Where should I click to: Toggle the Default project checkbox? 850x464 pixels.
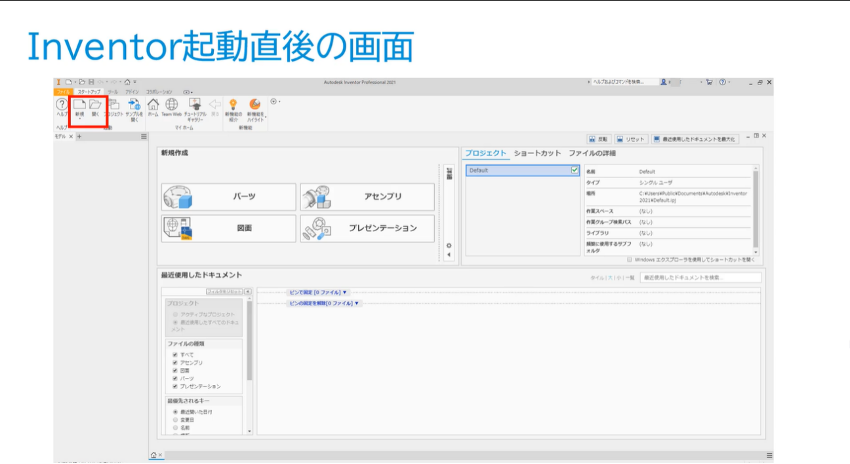574,171
